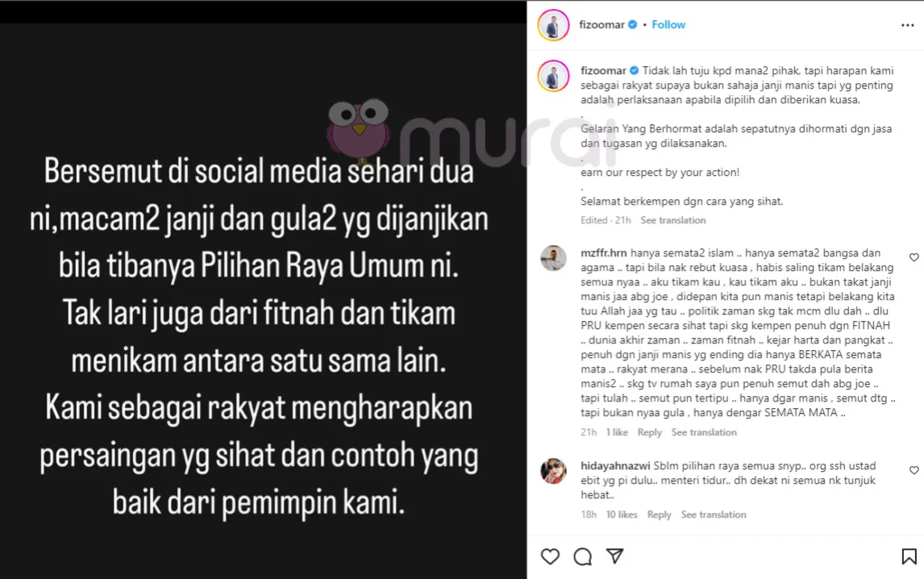Open fizoomar username in header
This screenshot has height=579, width=924.
click(x=601, y=25)
